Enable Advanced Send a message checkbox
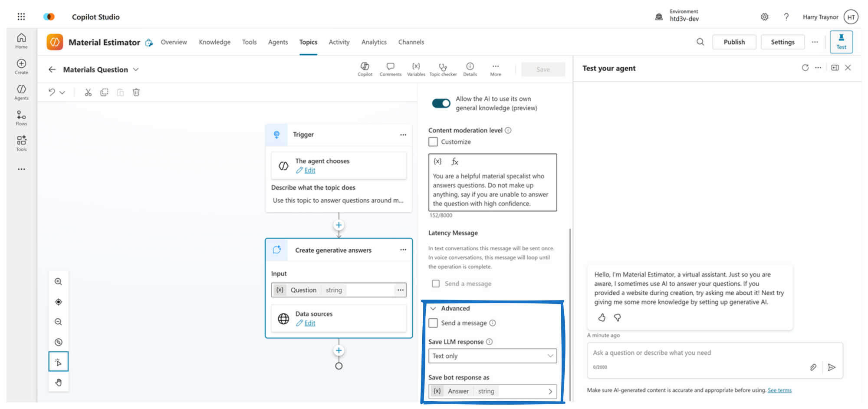Viewport: 868px width, 409px height. tap(433, 323)
